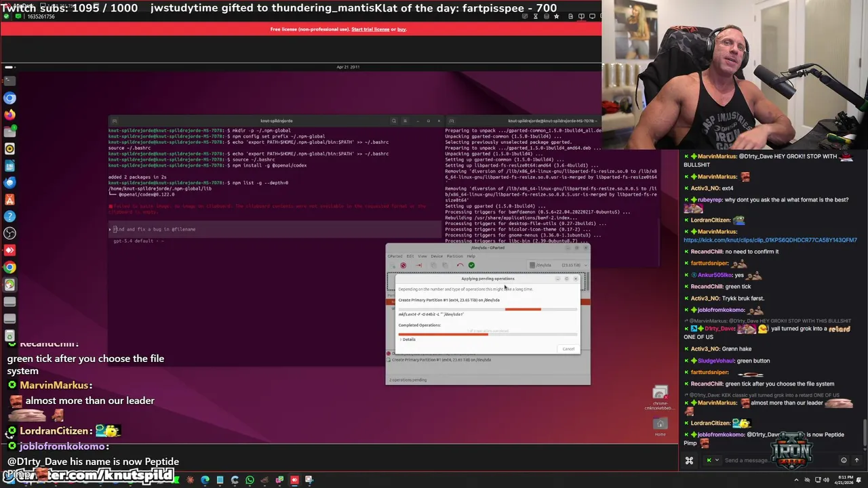The width and height of the screenshot is (868, 488).
Task: Open the /dev/sda device dropdown in GParted
Action: click(558, 265)
